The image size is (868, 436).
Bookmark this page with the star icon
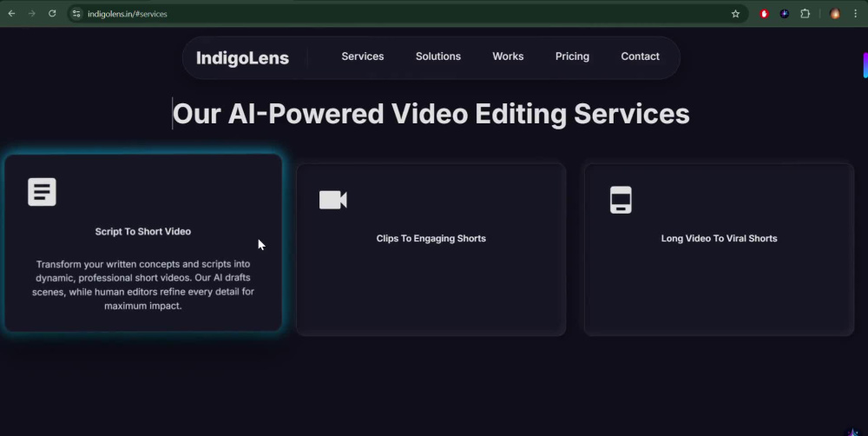[x=735, y=14]
